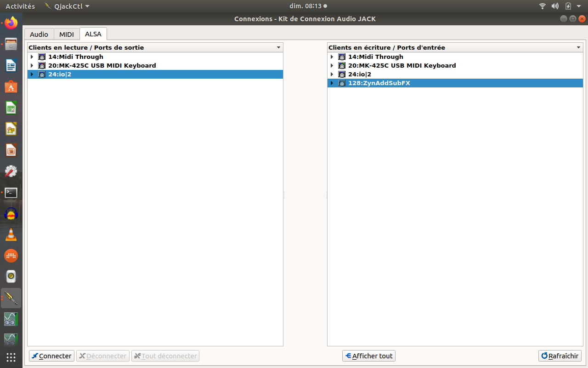
Task: Select input row "14:Midi Through"
Action: [455, 57]
